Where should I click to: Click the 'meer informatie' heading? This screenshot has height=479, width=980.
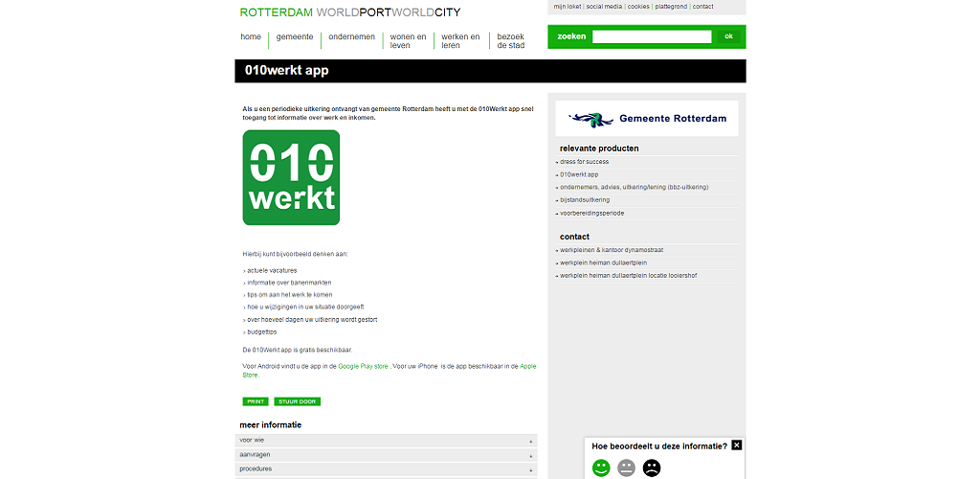click(270, 425)
